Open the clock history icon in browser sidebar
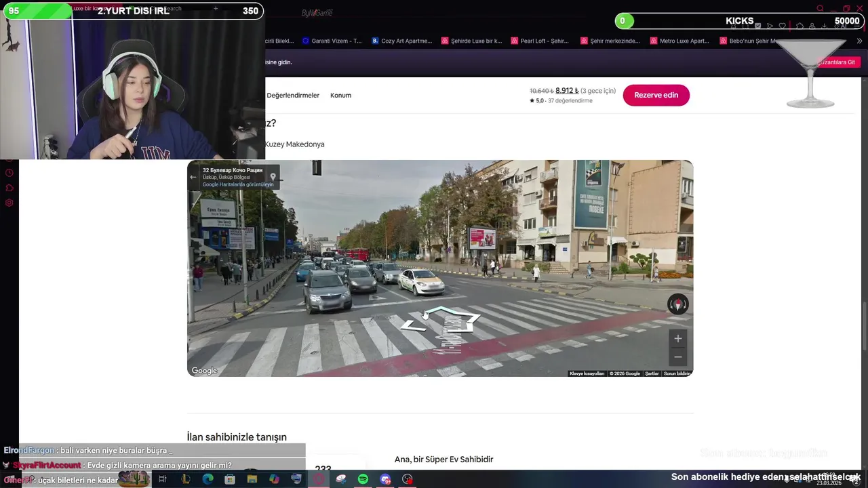Image resolution: width=868 pixels, height=488 pixels. (x=9, y=173)
